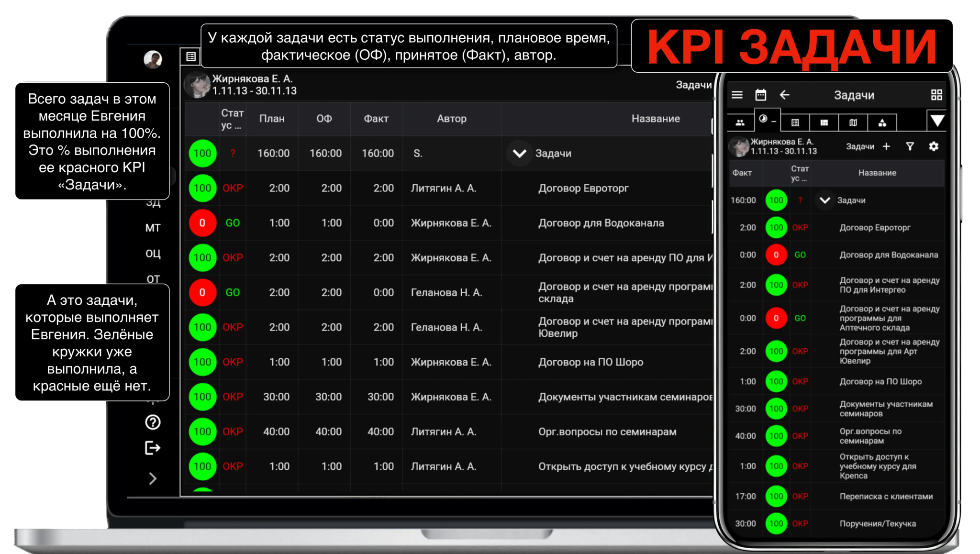The height and width of the screenshot is (554, 980).
Task: Click the 17:00 fact cell on the phone
Action: tap(746, 497)
